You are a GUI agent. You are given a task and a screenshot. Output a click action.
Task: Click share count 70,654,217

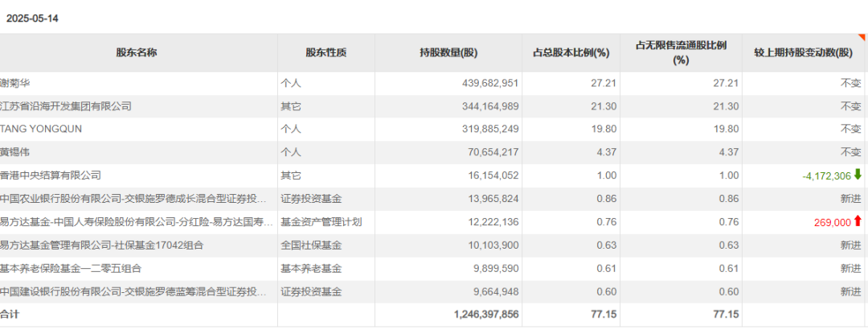click(493, 152)
